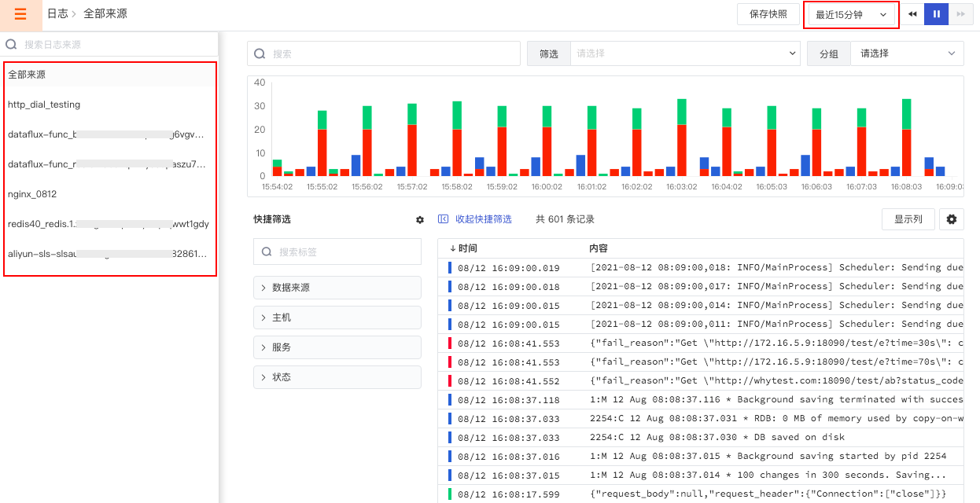This screenshot has width=980, height=503.
Task: Open log row at 08/12 16:08:37.016
Action: [x=701, y=457]
